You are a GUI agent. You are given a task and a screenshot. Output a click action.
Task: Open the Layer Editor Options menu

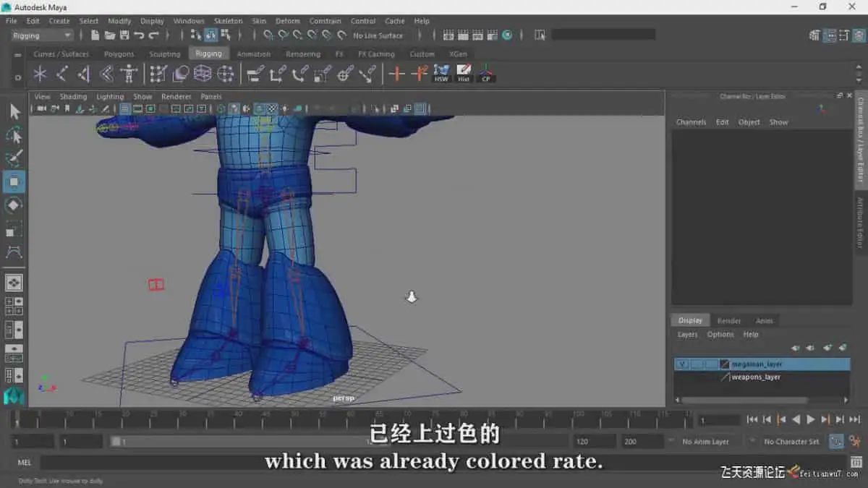point(720,334)
